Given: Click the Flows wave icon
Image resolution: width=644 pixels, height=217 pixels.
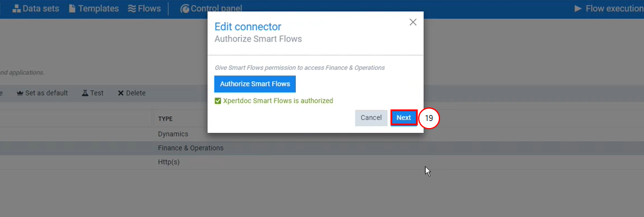Looking at the screenshot, I should pos(132,9).
